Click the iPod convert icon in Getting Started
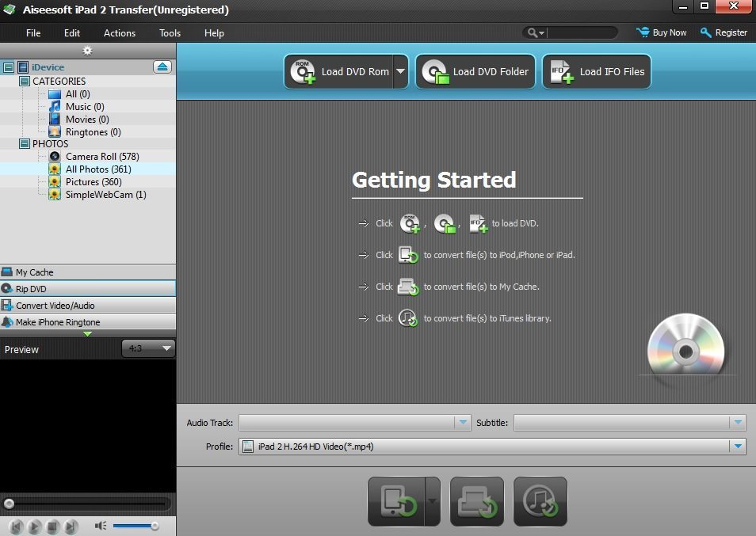Image resolution: width=756 pixels, height=536 pixels. (x=408, y=255)
